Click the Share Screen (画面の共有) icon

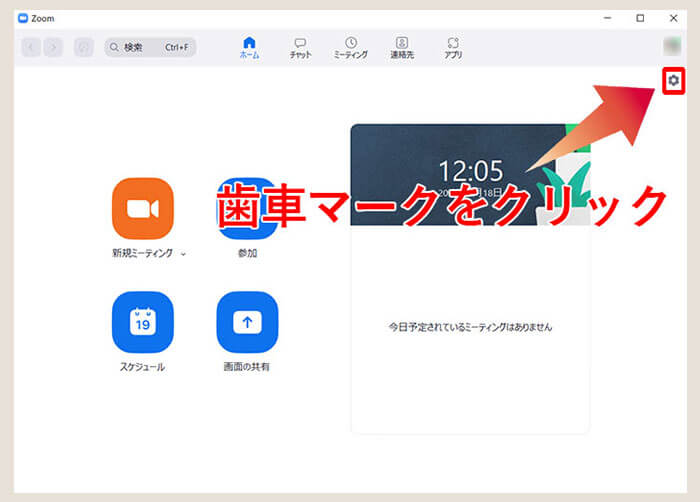pos(247,322)
